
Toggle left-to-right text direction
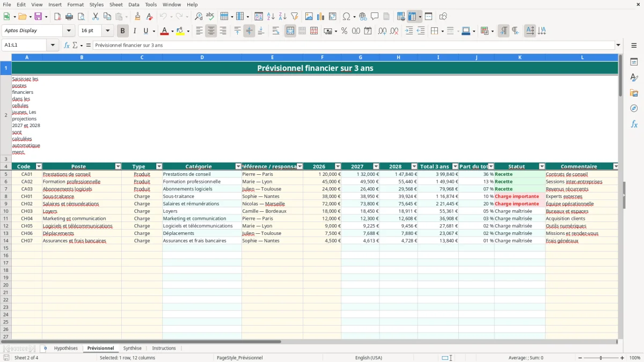point(503,31)
